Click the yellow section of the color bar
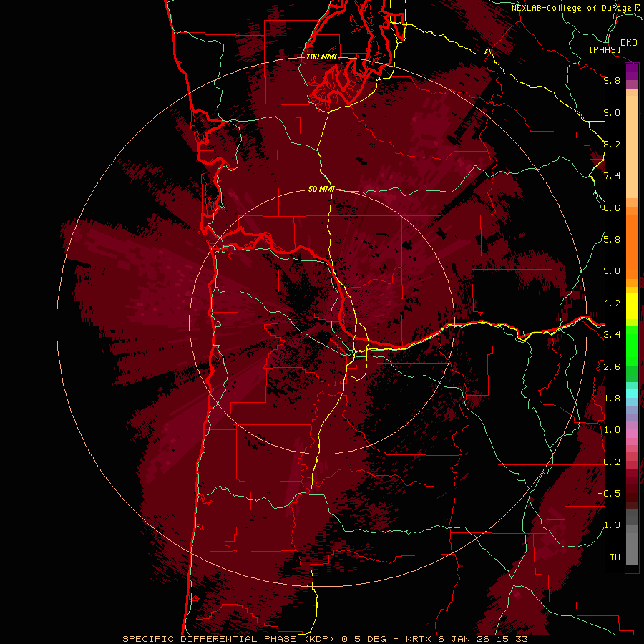644x644 pixels. tap(632, 306)
